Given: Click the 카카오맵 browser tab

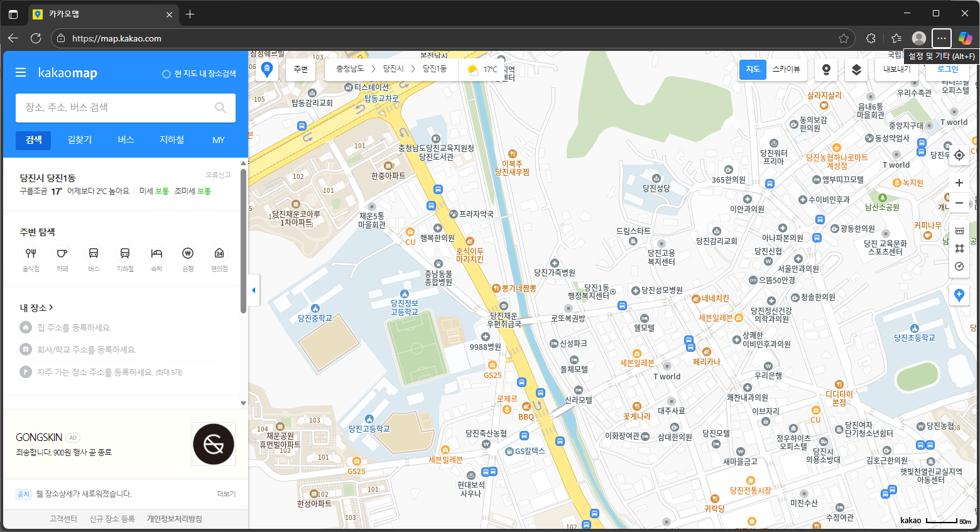Looking at the screenshot, I should 104,14.
